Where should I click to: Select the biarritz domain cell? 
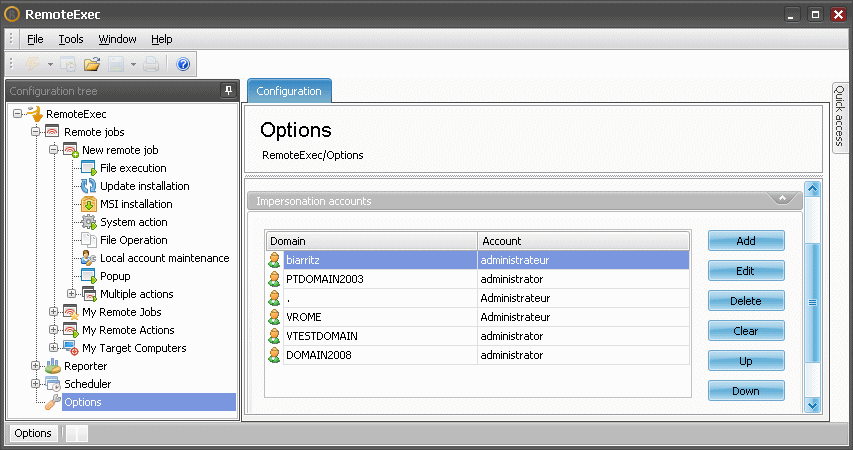[x=380, y=260]
